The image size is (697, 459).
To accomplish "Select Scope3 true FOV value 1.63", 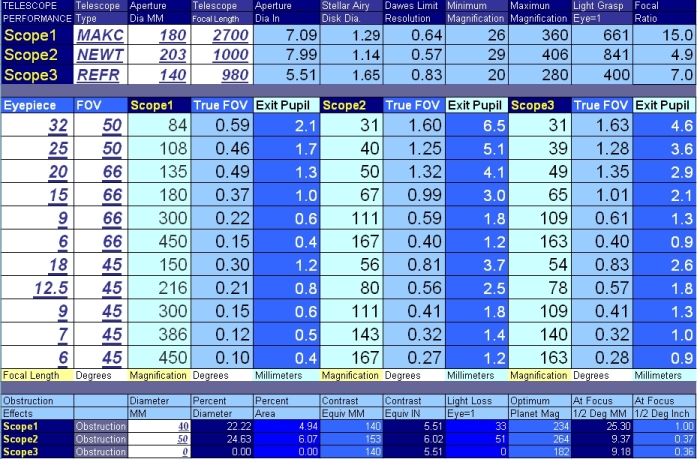I will pos(602,125).
